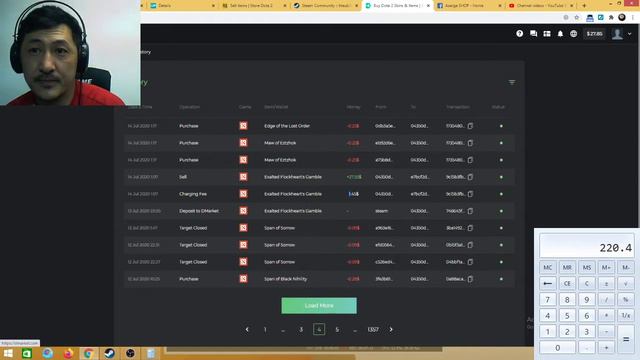This screenshot has height=360, width=640.
Task: Copy transaction ID for Deposit to DMarket row
Action: [x=470, y=211]
